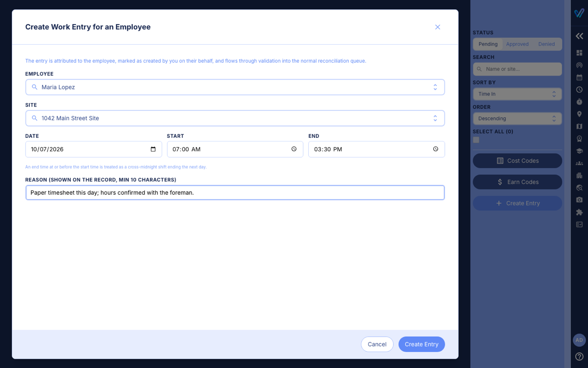Open the calendar icon in the sidebar
The height and width of the screenshot is (368, 588).
(x=579, y=78)
